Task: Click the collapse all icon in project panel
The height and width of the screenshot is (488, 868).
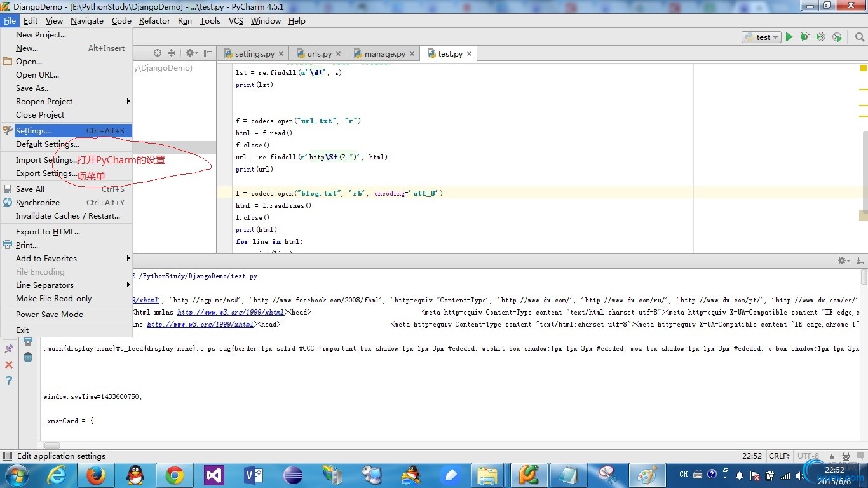Action: click(x=171, y=53)
